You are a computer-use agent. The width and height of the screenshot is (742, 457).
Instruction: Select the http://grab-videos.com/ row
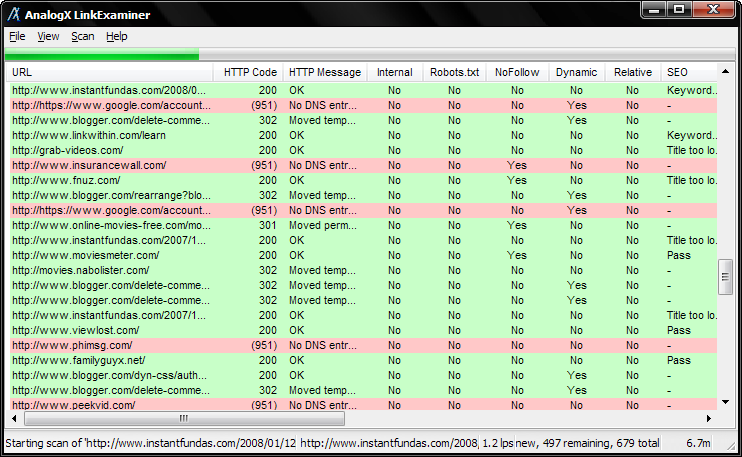[363, 150]
